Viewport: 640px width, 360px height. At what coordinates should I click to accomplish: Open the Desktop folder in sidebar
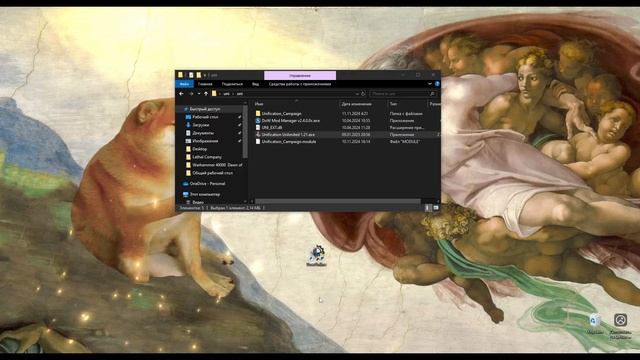coord(200,149)
